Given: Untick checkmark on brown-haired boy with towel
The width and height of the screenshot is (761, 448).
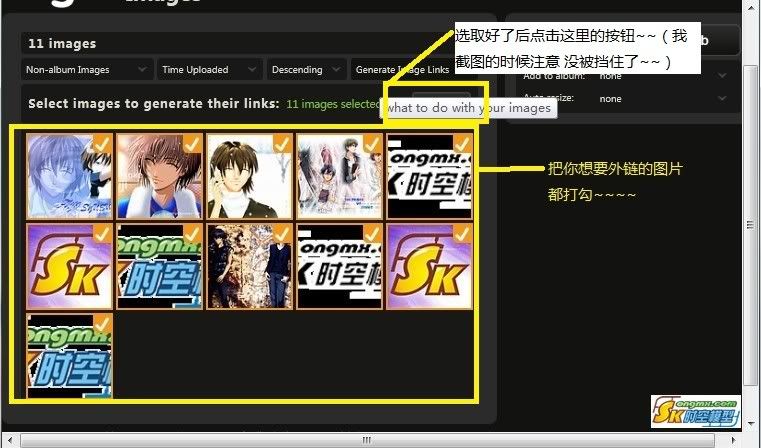Looking at the screenshot, I should (192, 144).
